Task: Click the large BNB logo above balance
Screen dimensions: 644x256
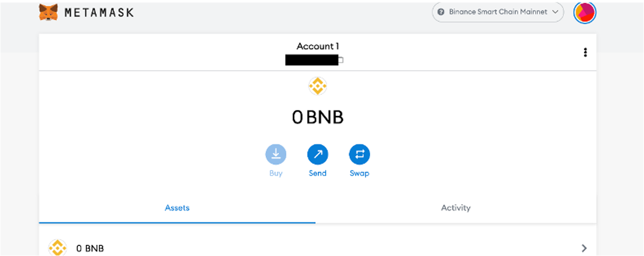Action: coord(317,86)
